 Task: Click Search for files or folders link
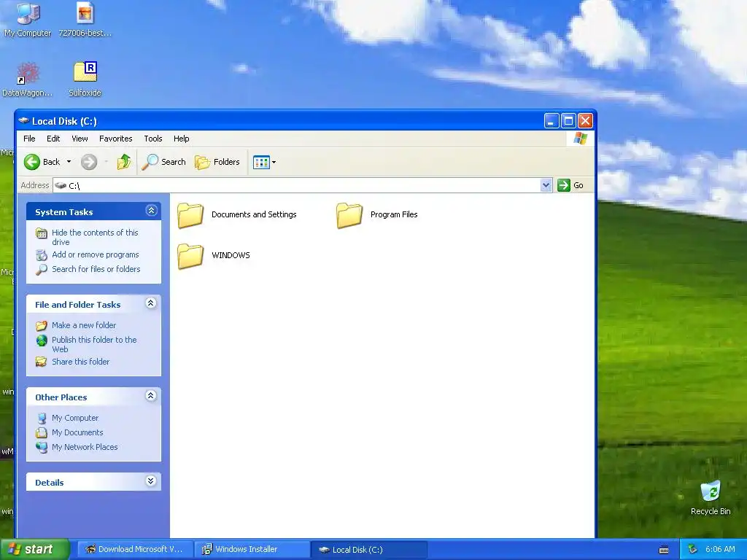[96, 269]
